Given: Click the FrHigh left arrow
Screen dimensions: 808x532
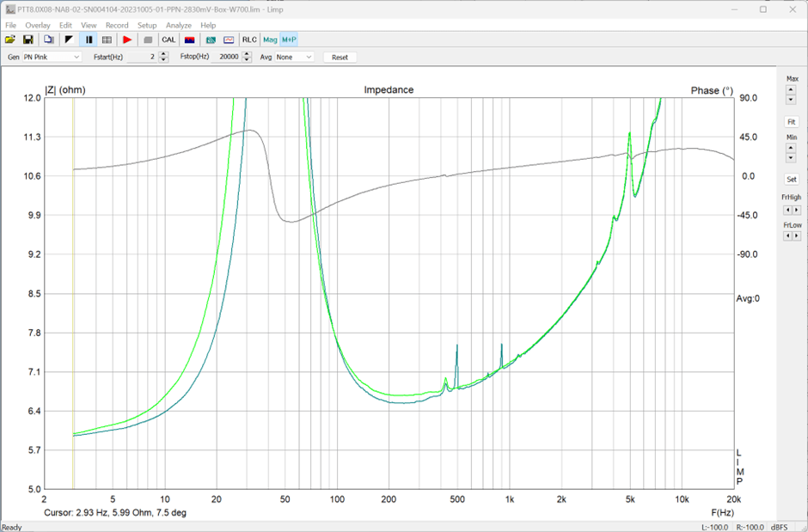Looking at the screenshot, I should [787, 210].
